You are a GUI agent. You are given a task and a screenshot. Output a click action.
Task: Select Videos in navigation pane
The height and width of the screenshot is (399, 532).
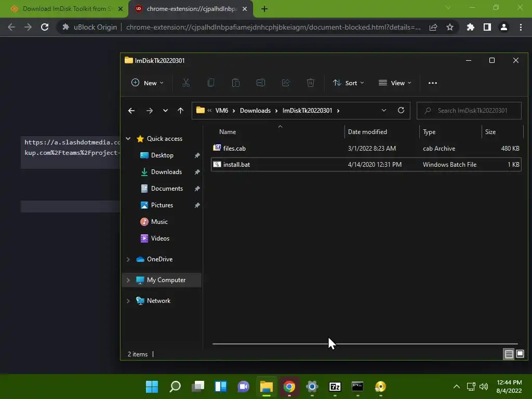pyautogui.click(x=160, y=238)
